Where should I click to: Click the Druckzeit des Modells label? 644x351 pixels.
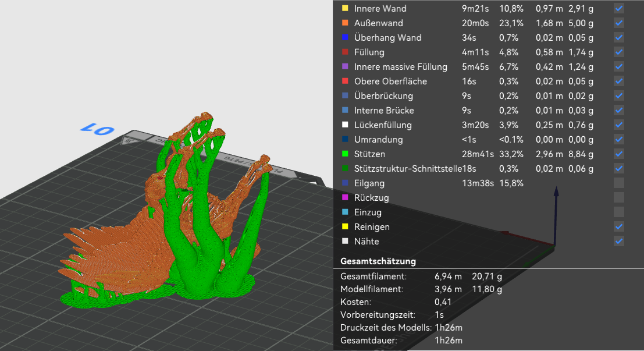pos(386,328)
